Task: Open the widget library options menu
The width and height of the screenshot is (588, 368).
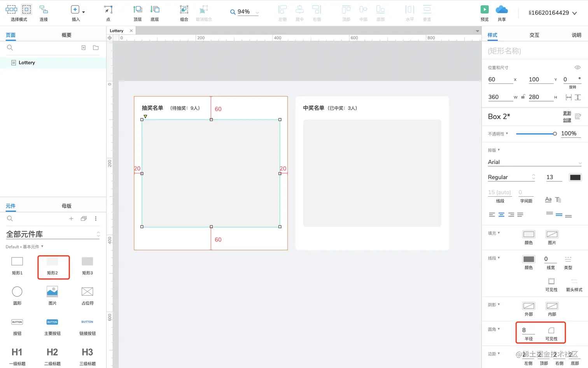Action: (x=96, y=218)
